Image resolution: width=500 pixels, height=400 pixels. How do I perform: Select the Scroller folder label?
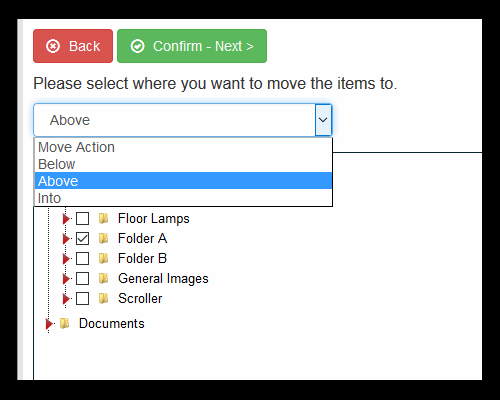pos(140,299)
